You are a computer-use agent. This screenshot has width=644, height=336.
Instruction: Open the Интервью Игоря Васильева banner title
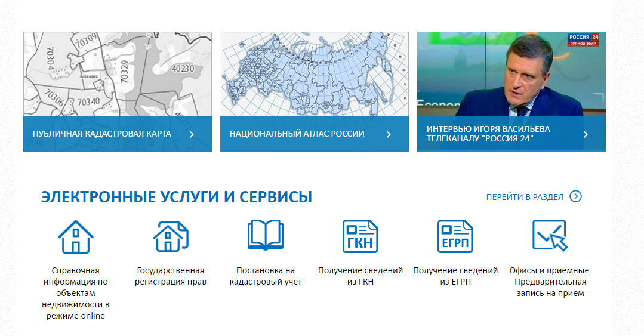pyautogui.click(x=488, y=134)
